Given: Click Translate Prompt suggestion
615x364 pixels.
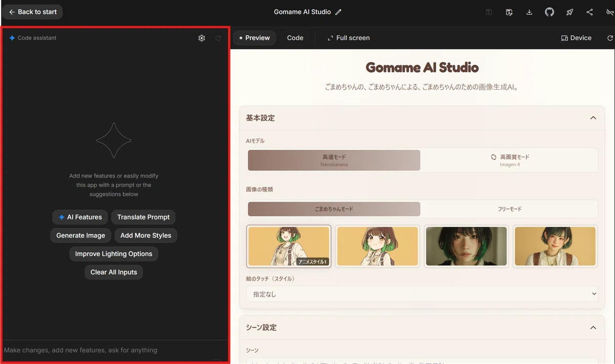Looking at the screenshot, I should click(143, 217).
